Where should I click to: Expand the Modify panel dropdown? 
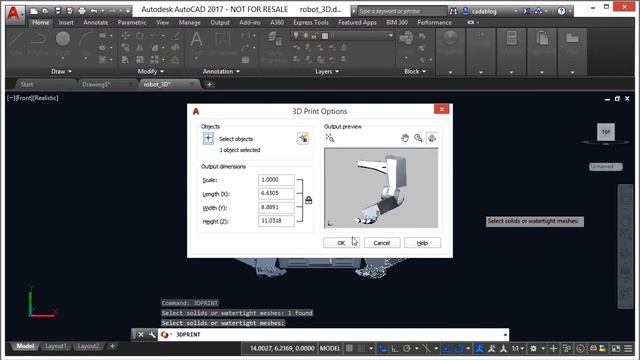pyautogui.click(x=151, y=71)
